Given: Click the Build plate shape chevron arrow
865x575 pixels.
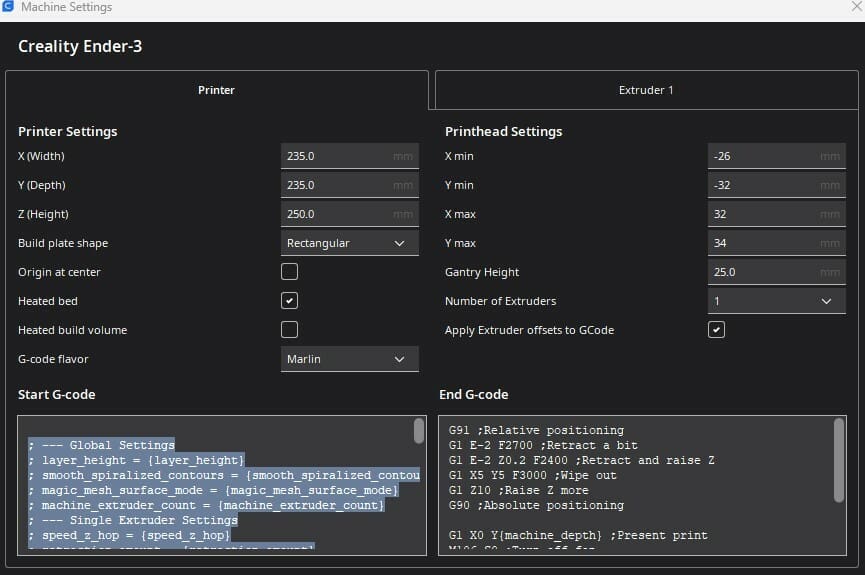Looking at the screenshot, I should pyautogui.click(x=400, y=243).
